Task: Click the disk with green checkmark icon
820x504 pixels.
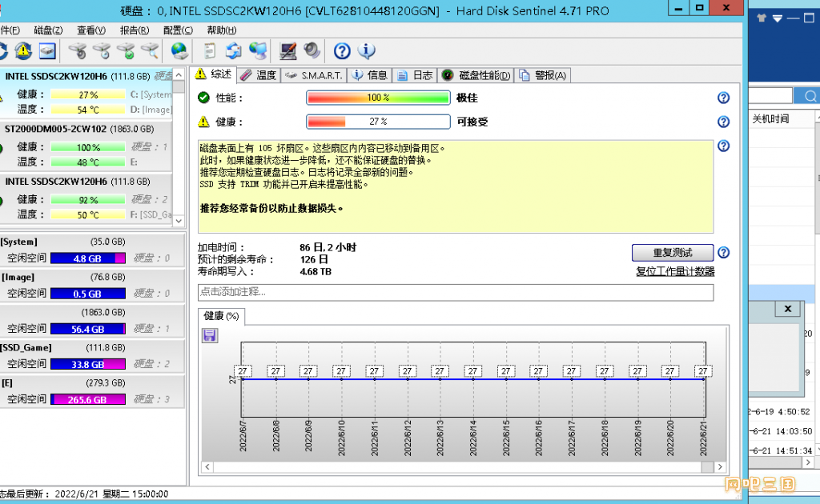Action: pyautogui.click(x=126, y=50)
